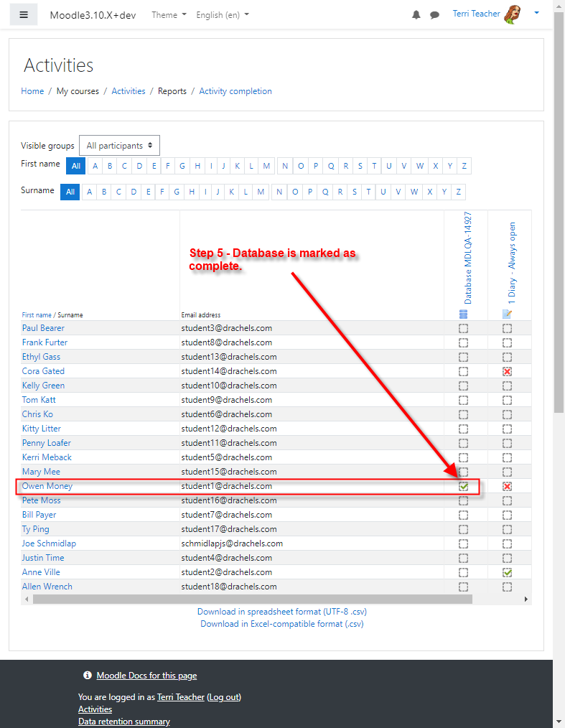Toggle Database completion for Anne Ville
Viewport: 565px width, 728px height.
coord(463,572)
